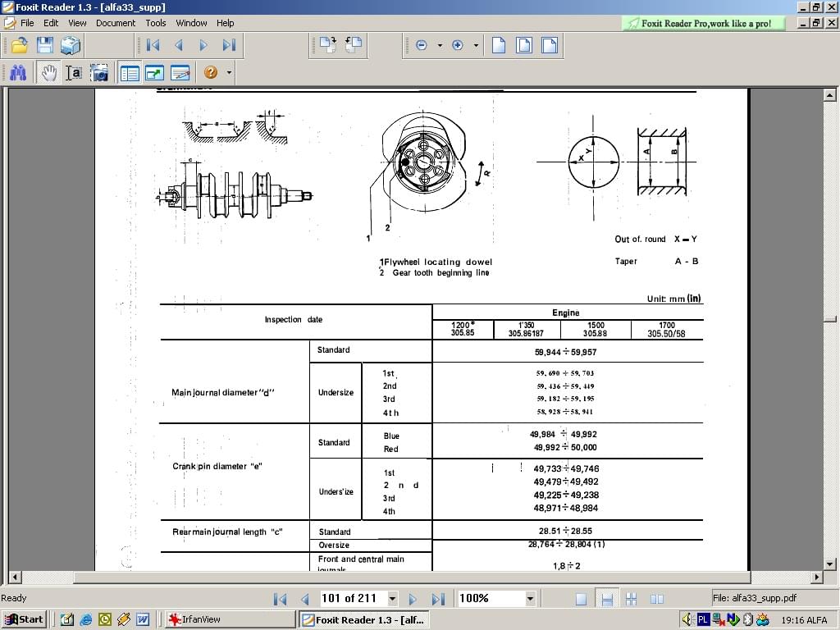Switch to single page layout
Image resolution: width=840 pixels, height=630 pixels.
(x=582, y=599)
